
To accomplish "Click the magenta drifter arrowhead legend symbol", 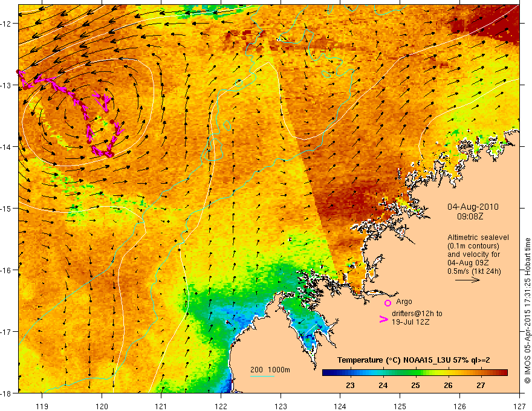I will [x=383, y=319].
